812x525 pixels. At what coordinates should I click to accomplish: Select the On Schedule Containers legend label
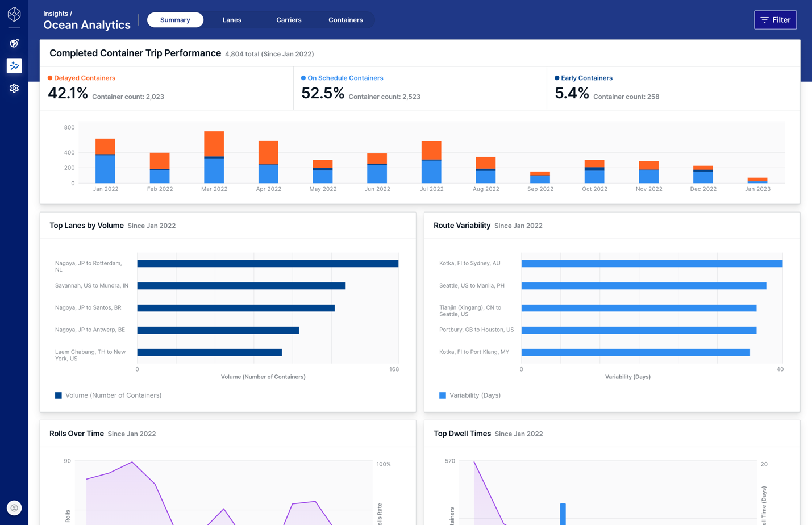pyautogui.click(x=345, y=78)
